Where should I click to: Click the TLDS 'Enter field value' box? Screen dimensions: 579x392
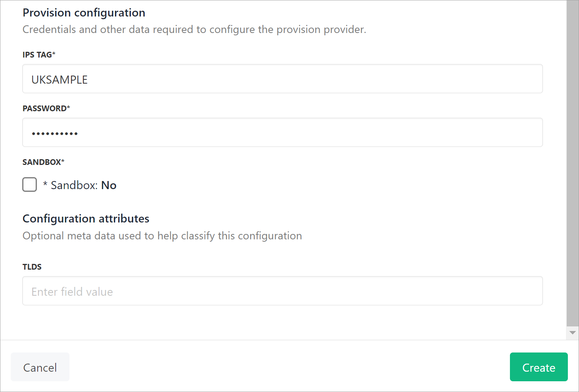[x=282, y=291]
